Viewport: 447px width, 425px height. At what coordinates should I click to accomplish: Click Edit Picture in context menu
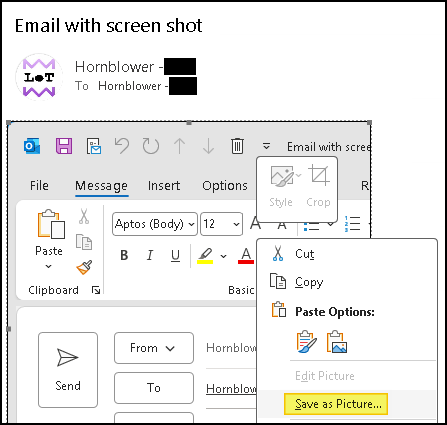347,376
